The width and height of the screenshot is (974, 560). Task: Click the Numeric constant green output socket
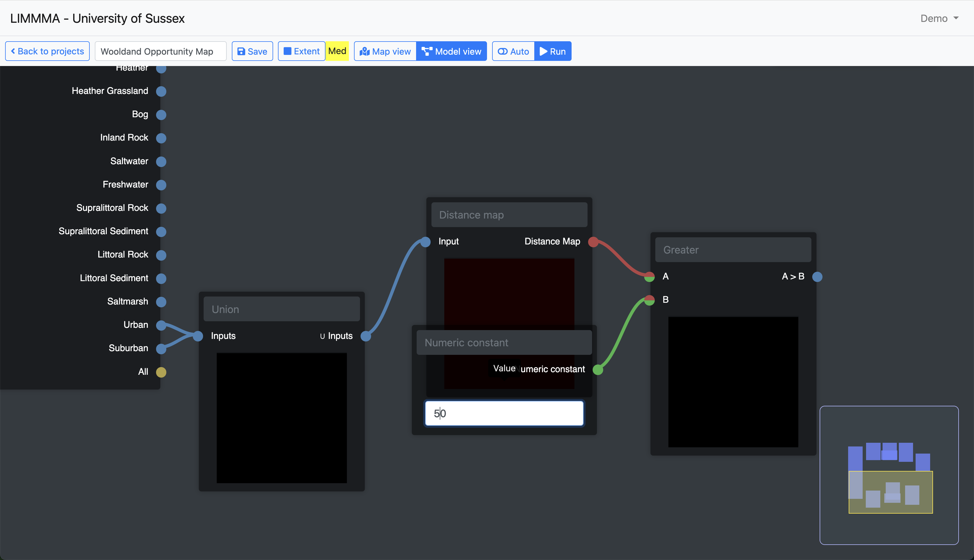point(598,369)
